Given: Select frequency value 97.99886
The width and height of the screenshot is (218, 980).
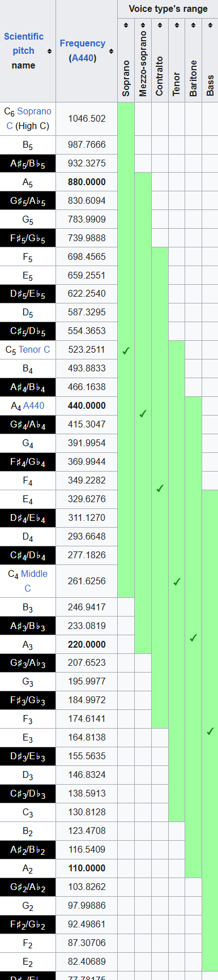Looking at the screenshot, I should (87, 905).
